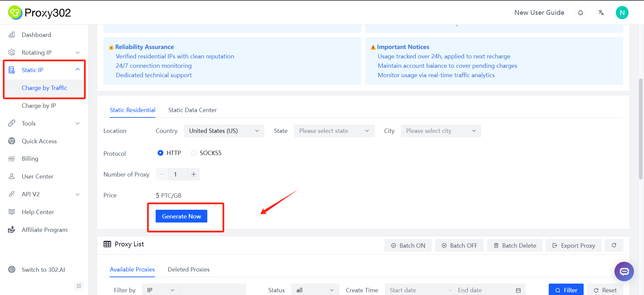The image size is (644, 295).
Task: Click the Export Proxy button
Action: click(574, 245)
